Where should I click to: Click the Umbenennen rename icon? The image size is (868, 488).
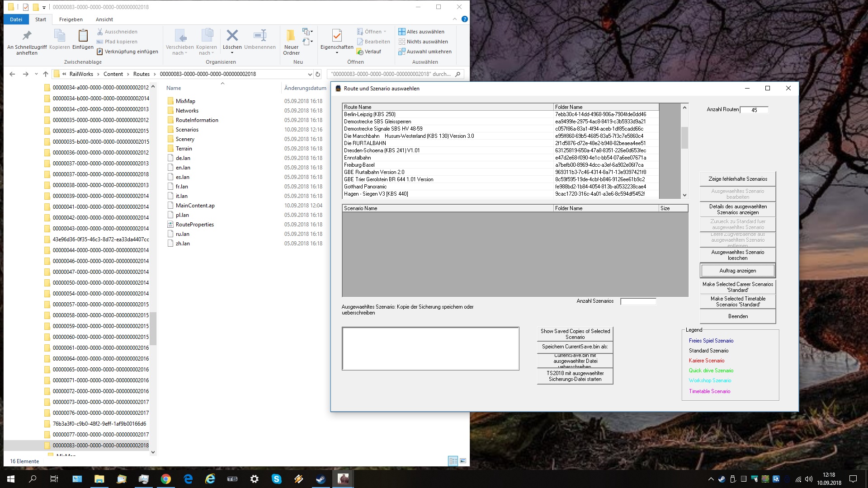point(260,35)
